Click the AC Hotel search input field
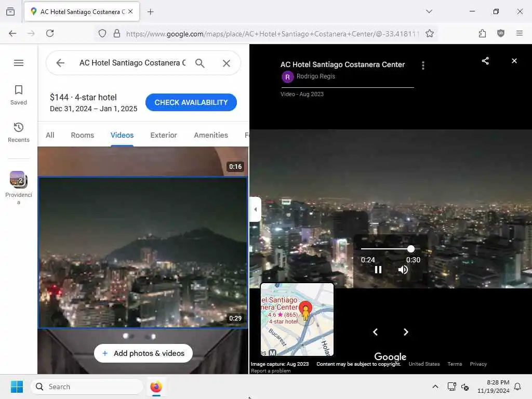 click(132, 63)
